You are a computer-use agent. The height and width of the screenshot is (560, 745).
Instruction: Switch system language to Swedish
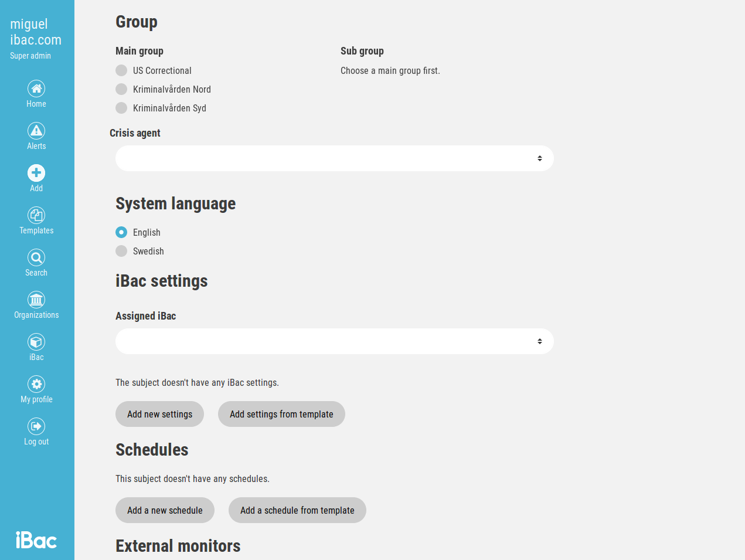pos(121,251)
